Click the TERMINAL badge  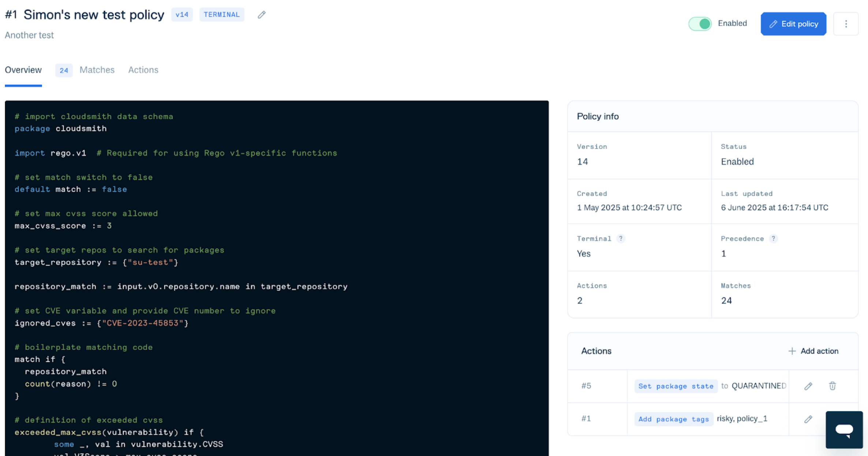click(221, 15)
